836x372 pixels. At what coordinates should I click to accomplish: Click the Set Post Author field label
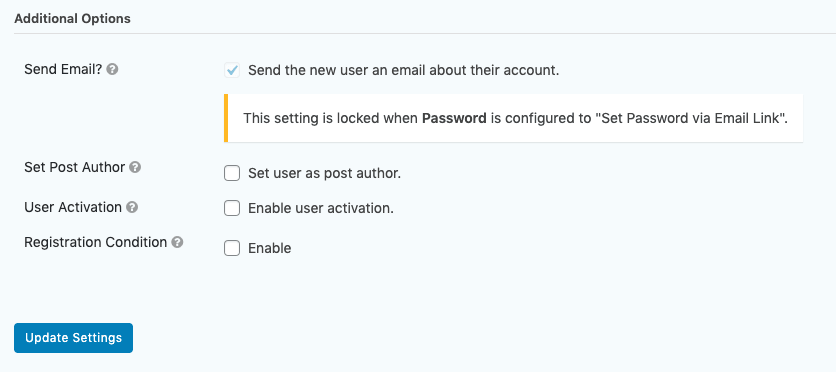(x=75, y=167)
